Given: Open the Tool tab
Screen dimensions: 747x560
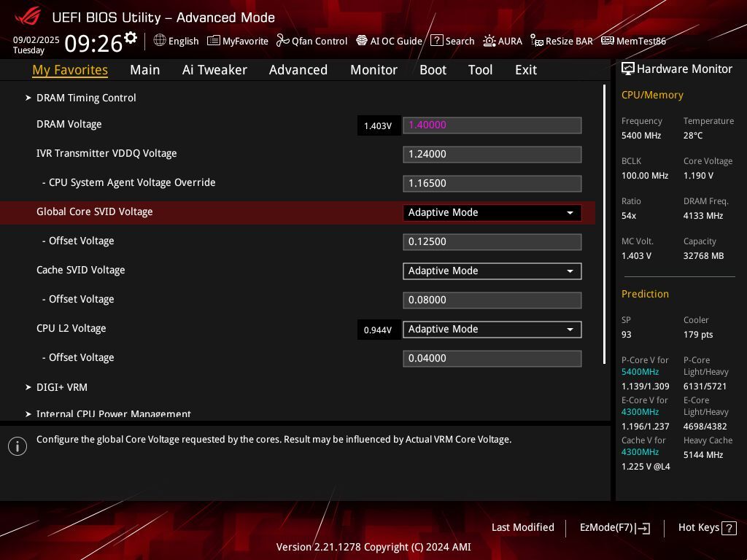Looking at the screenshot, I should coord(480,70).
